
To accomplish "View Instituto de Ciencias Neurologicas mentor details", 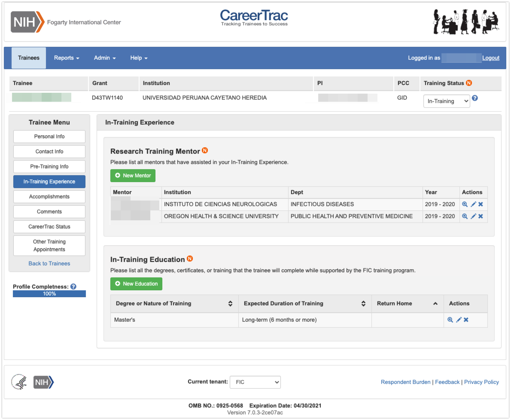I will [x=465, y=204].
